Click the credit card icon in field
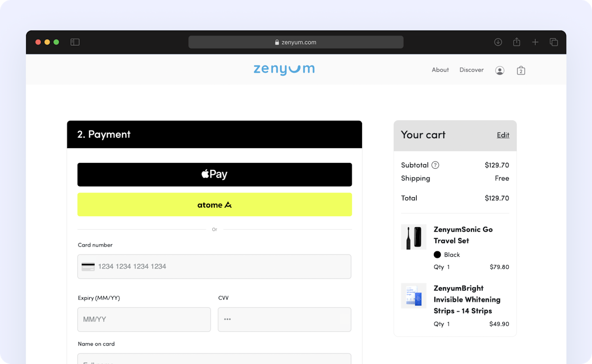This screenshot has height=364, width=592. pyautogui.click(x=88, y=267)
